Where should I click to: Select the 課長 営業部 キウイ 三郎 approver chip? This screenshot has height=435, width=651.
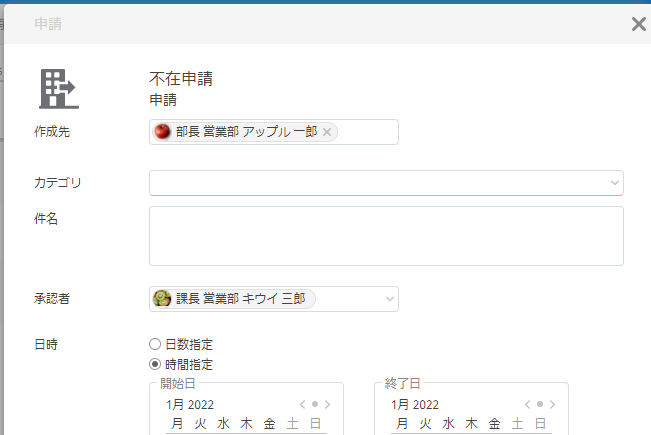pos(233,298)
